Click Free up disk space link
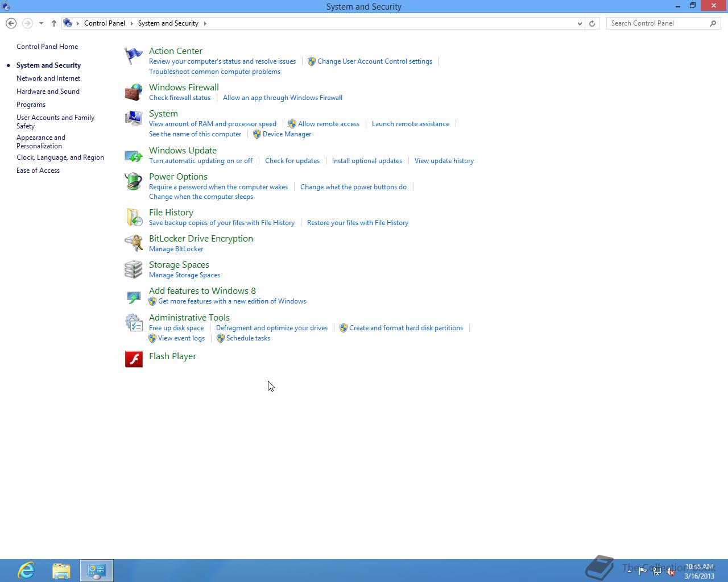The height and width of the screenshot is (582, 728). pos(176,328)
